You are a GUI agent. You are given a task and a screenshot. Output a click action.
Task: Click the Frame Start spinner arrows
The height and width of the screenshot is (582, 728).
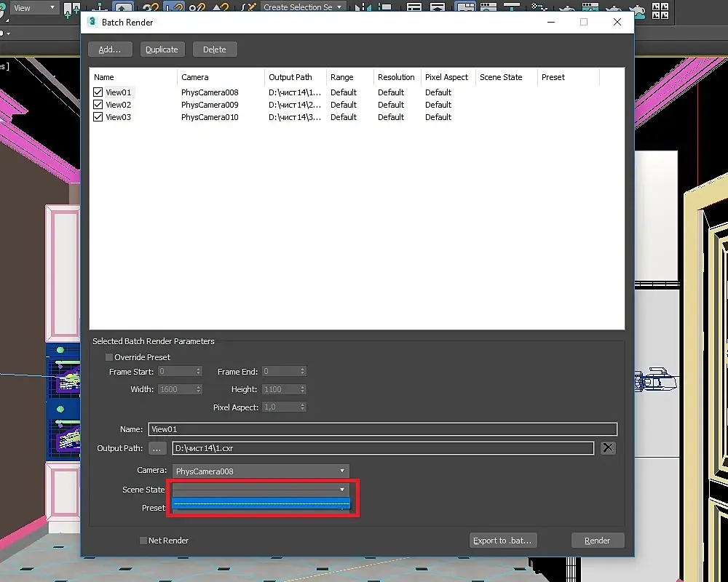tap(198, 371)
